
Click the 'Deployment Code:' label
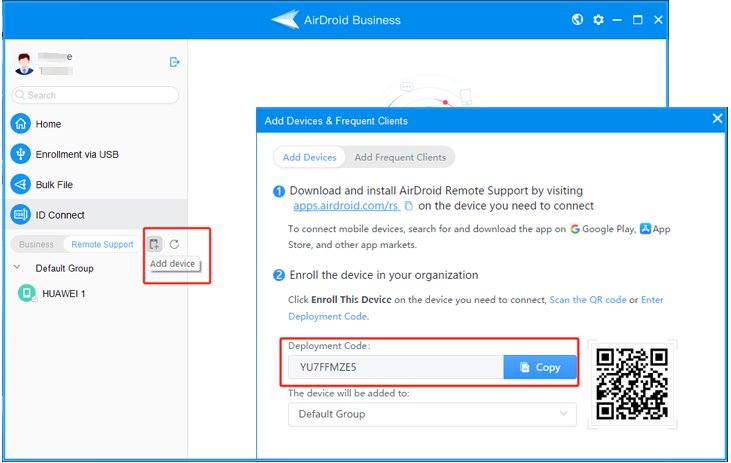coord(329,346)
